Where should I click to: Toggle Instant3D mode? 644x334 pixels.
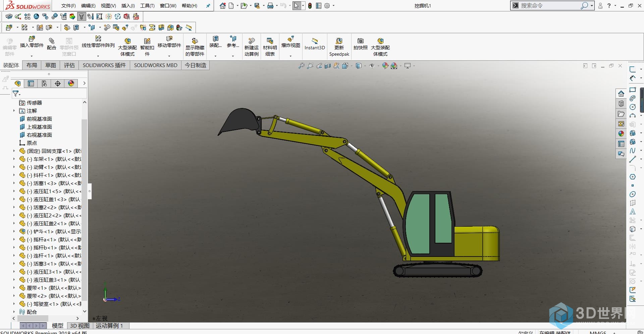point(315,44)
